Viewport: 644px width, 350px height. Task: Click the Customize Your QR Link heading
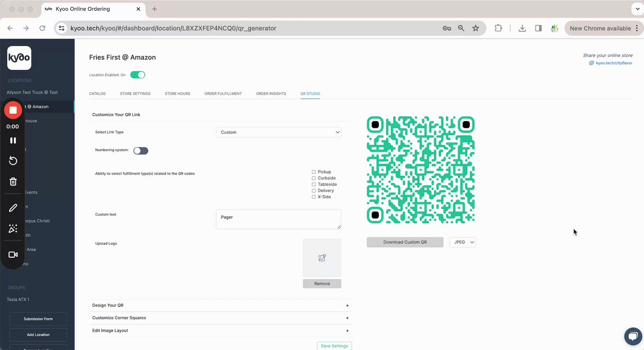pos(116,115)
